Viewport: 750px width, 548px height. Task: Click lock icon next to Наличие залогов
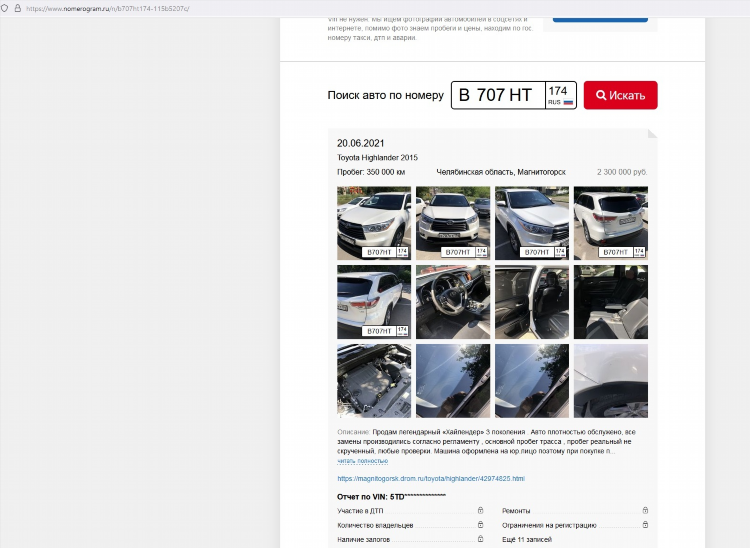[480, 539]
